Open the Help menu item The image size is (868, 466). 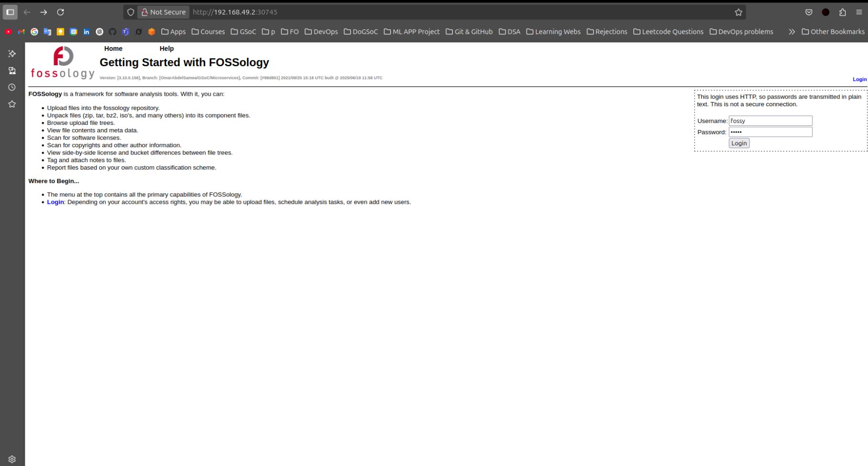pos(167,49)
